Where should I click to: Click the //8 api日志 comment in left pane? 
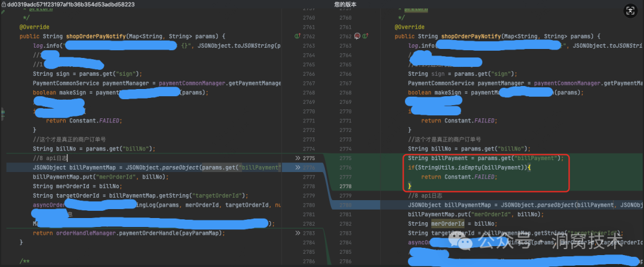click(x=49, y=158)
